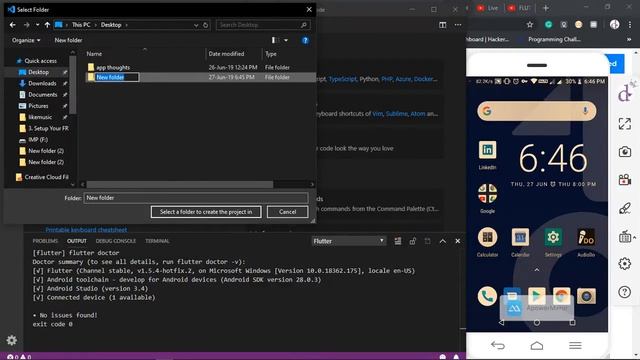640x360 pixels.
Task: Go forward in the Select Folder dialog
Action: pyautogui.click(x=27, y=25)
